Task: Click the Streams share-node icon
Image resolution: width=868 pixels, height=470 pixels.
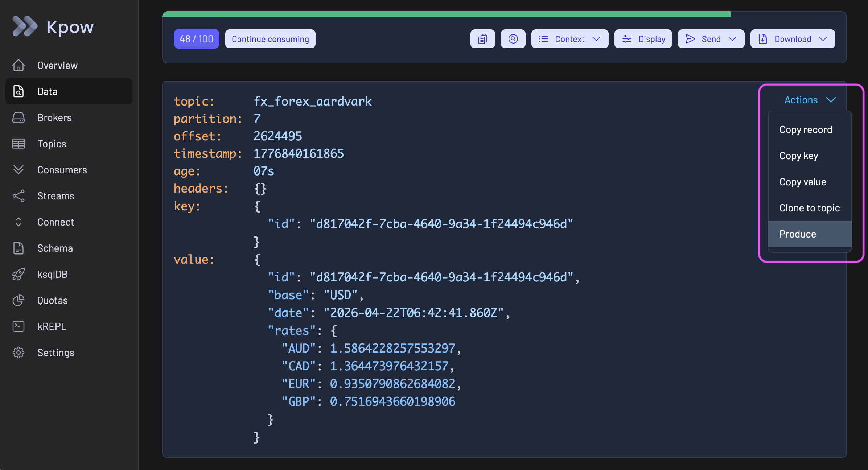Action: click(x=18, y=196)
